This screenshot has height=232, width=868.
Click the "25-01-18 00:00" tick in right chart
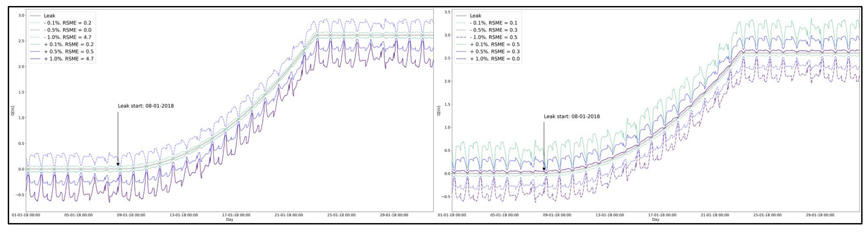coord(767,215)
